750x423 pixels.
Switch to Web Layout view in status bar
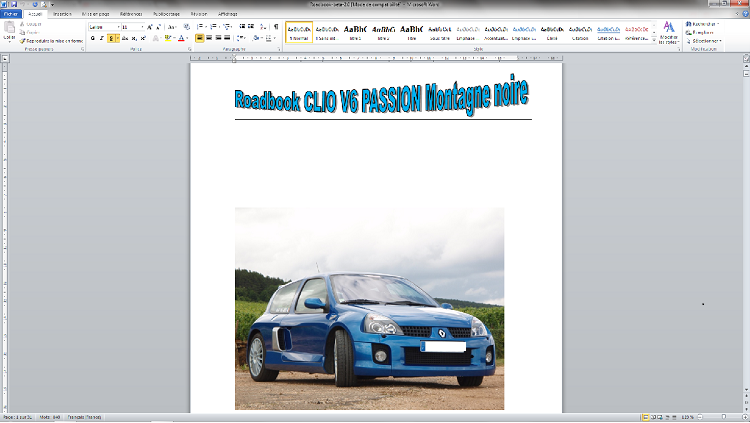pos(660,417)
